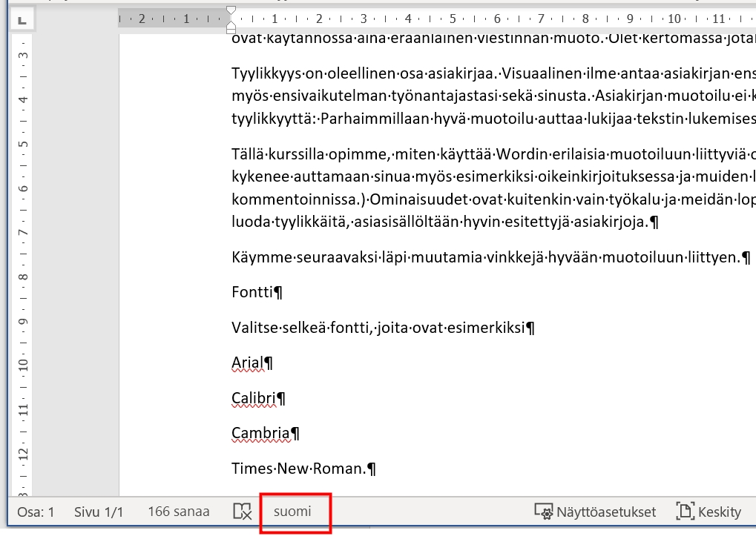Image resolution: width=756 pixels, height=539 pixels.
Task: Place cursor in the word Fontti
Action: click(x=252, y=292)
